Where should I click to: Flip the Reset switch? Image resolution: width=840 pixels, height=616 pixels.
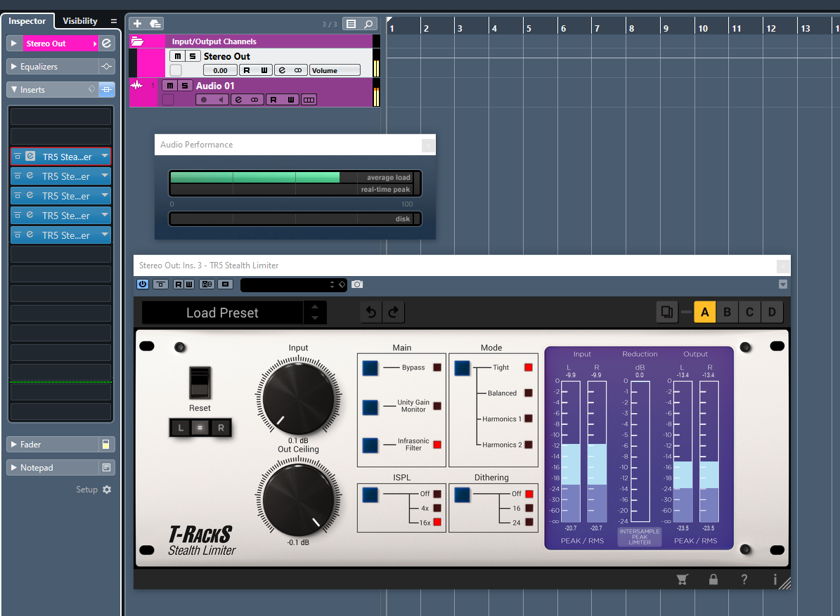point(200,383)
